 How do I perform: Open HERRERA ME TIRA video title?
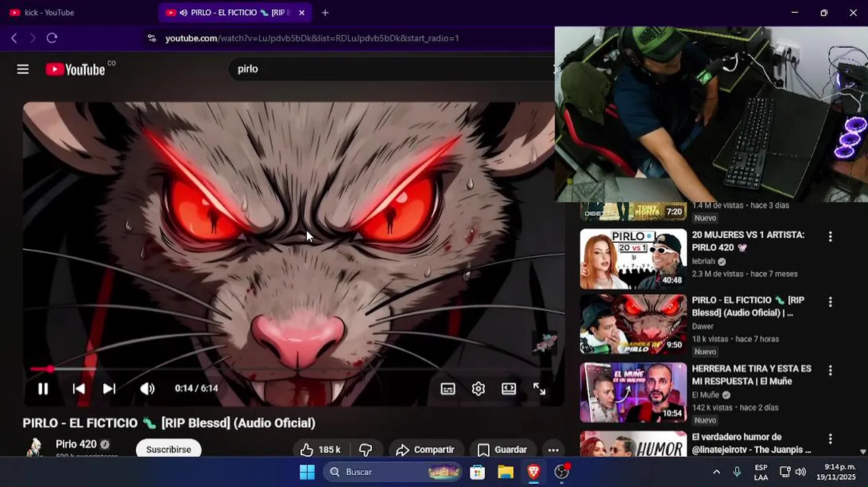751,375
